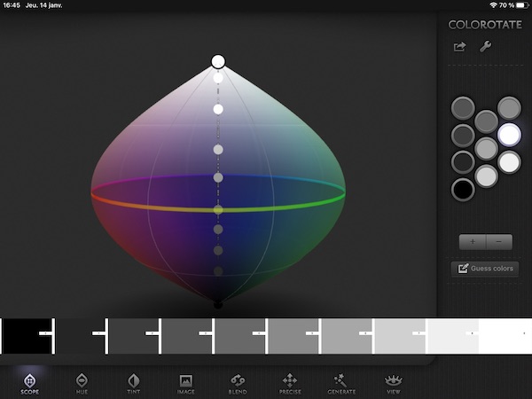Add a color with the plus button
The image size is (532, 399).
472,241
